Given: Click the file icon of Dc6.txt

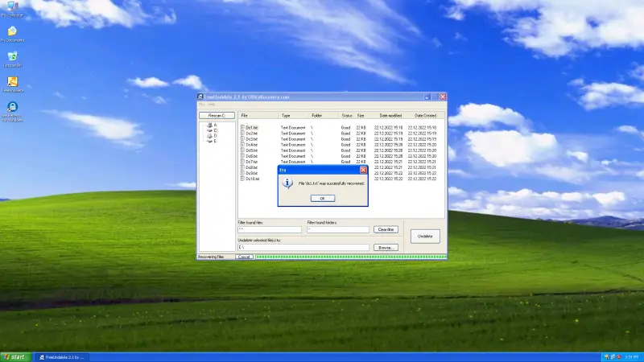Looking at the screenshot, I should [242, 156].
